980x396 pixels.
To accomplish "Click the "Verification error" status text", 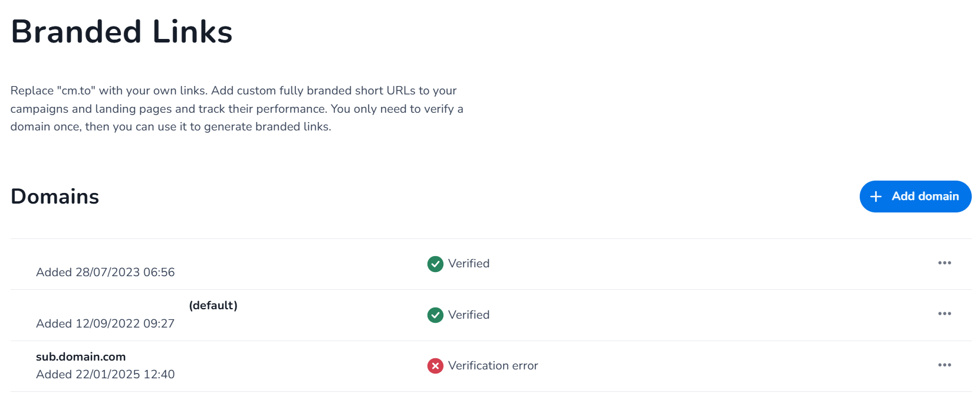I will point(493,366).
